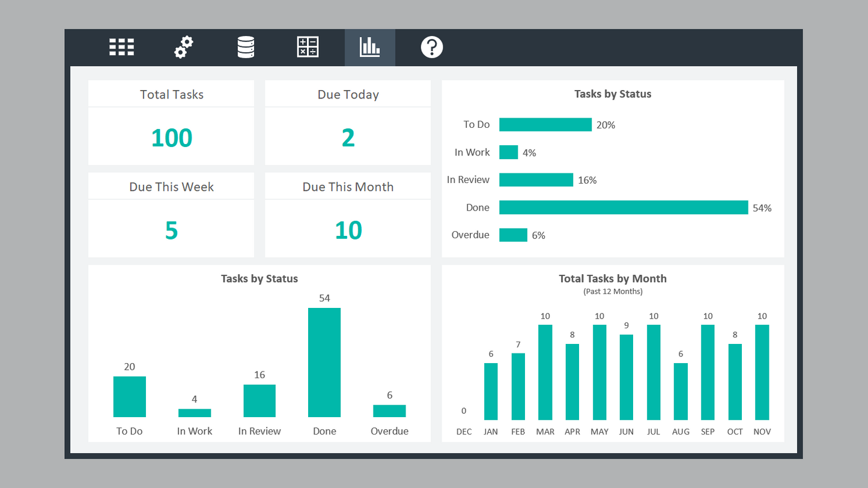
Task: Select the AUG column in monthly chart
Action: pyautogui.click(x=681, y=391)
